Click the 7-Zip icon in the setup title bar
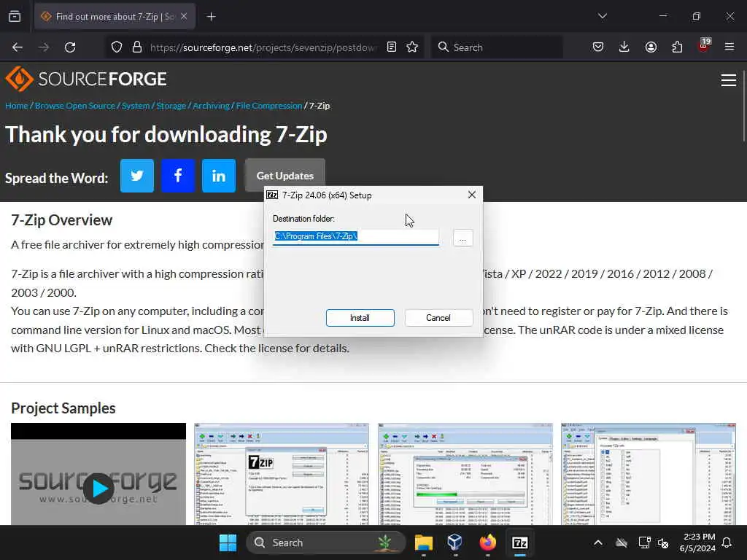 pos(272,195)
